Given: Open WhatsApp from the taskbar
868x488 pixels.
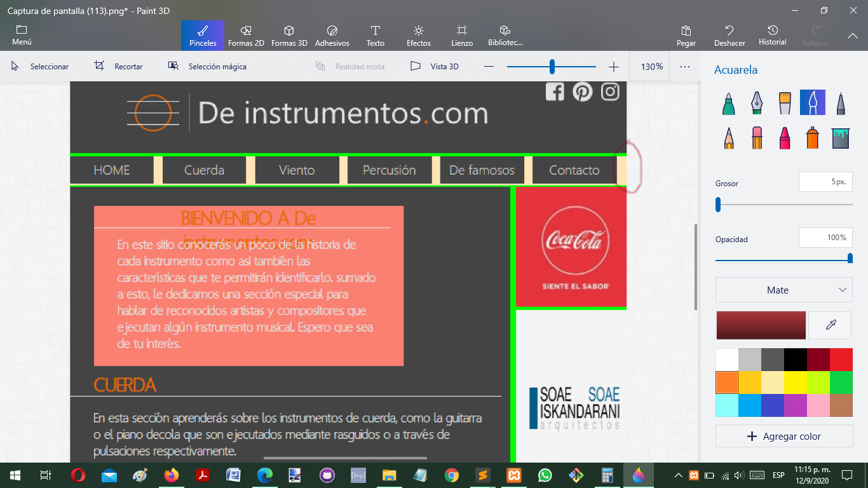Looking at the screenshot, I should tap(545, 475).
